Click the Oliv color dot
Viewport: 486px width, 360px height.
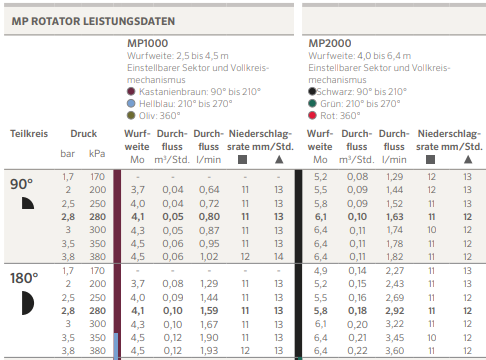click(x=131, y=115)
